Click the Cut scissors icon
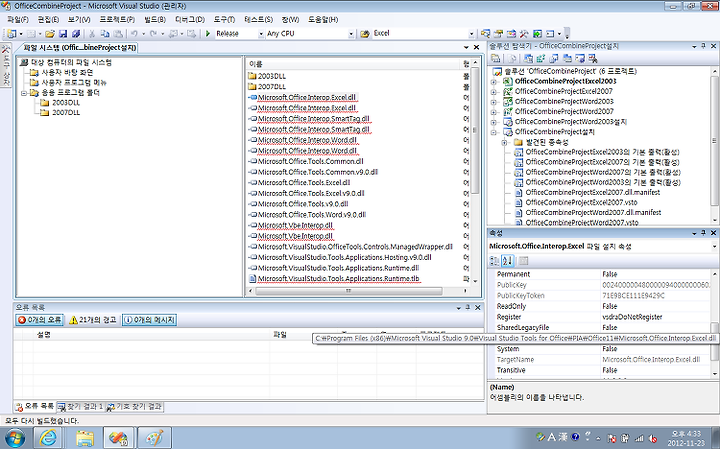The width and height of the screenshot is (720, 449). coord(92,34)
